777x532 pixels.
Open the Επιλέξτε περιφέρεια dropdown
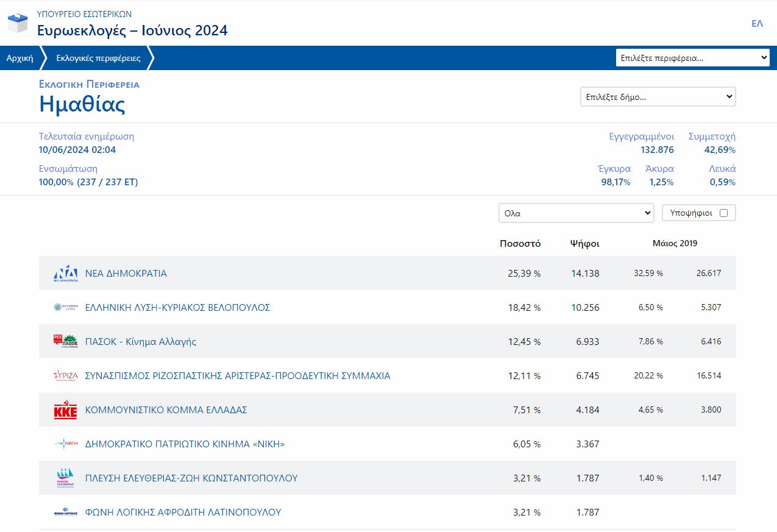692,58
